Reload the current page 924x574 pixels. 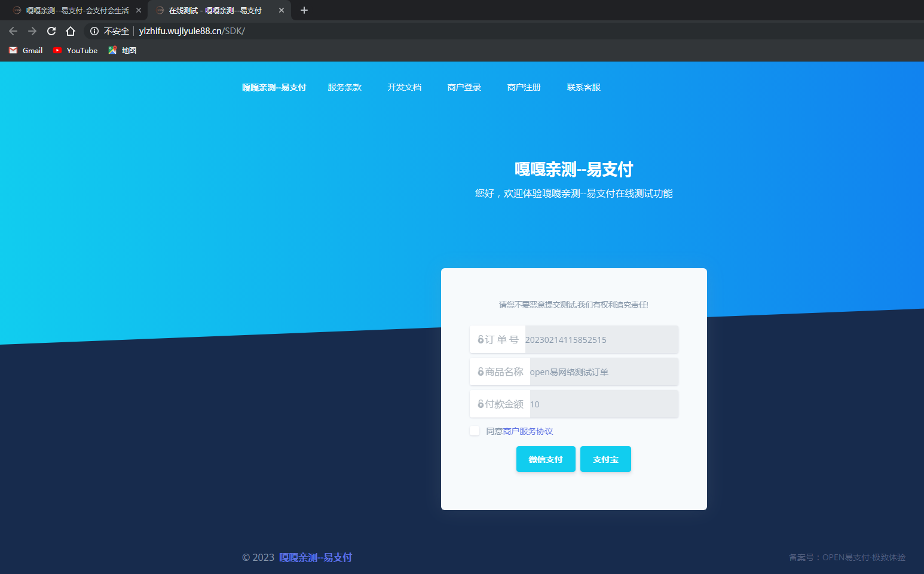pos(51,31)
